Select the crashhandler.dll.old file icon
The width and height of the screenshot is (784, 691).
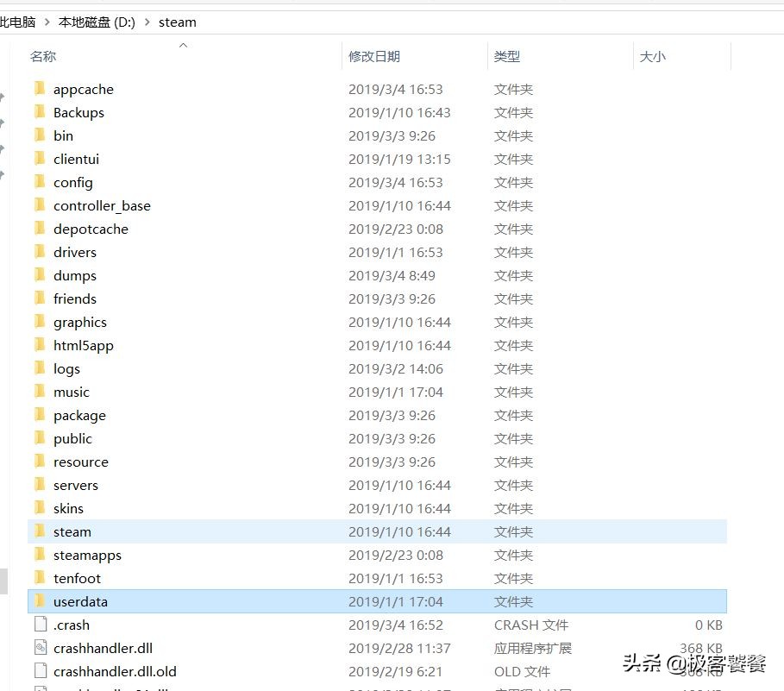pos(40,671)
